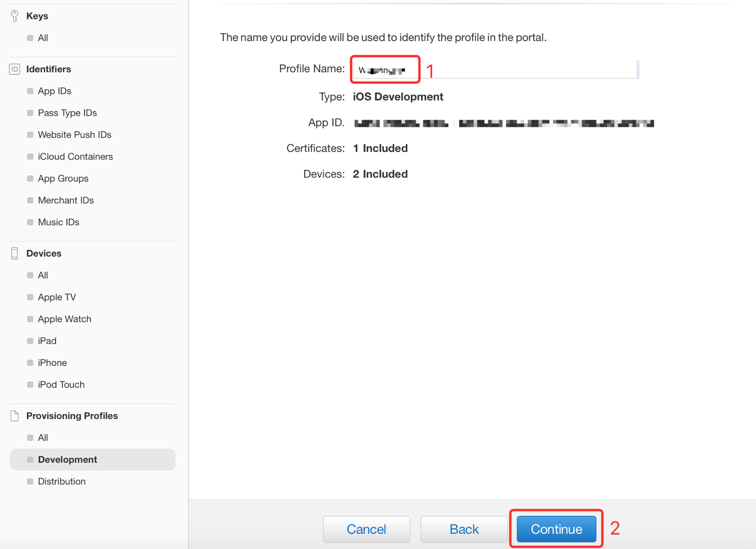
Task: Click the Provisioning Profiles heading
Action: [72, 416]
